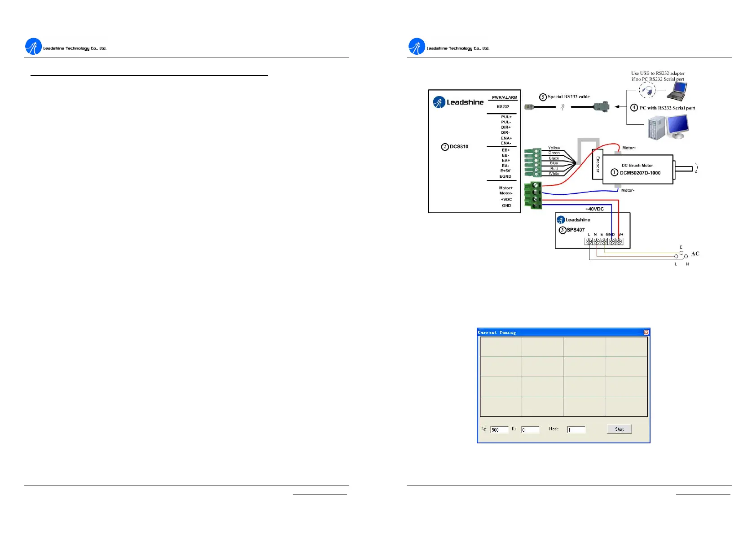Click the RJ plug end of RS232 cable

click(530, 107)
